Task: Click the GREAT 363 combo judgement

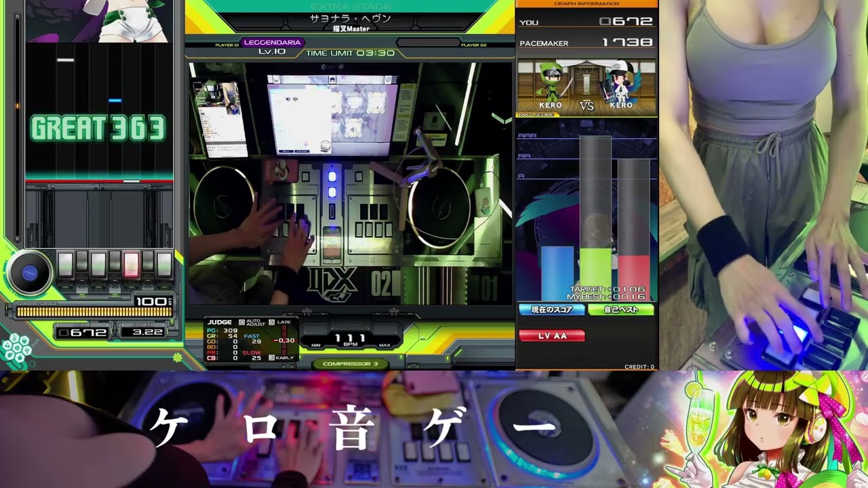Action: pyautogui.click(x=98, y=128)
